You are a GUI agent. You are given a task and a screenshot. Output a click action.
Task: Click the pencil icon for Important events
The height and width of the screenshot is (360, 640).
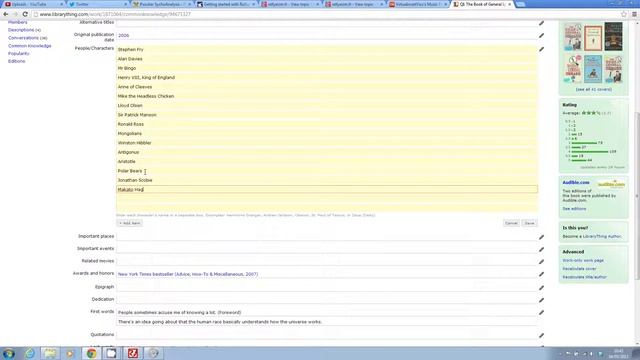pyautogui.click(x=541, y=249)
